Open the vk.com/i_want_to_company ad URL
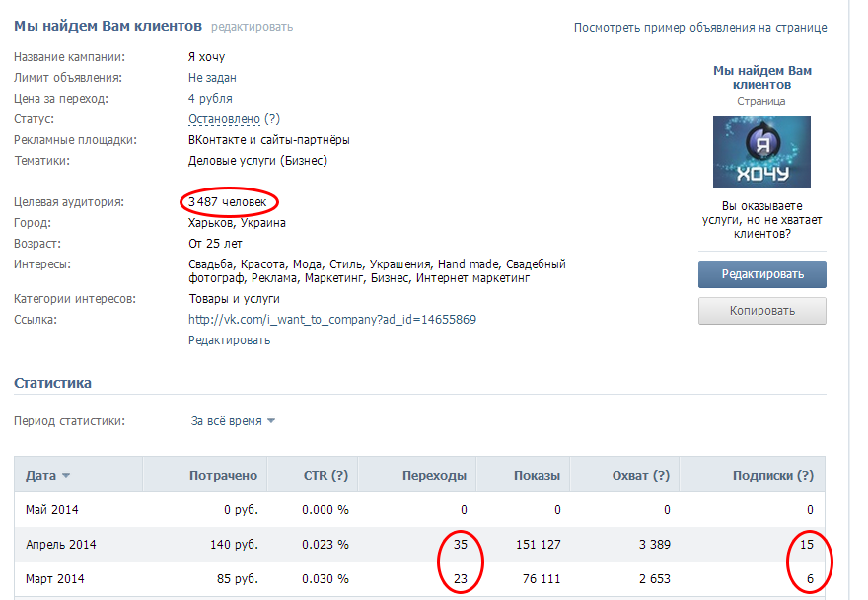Viewport: 868px width, 600px height. tap(332, 319)
